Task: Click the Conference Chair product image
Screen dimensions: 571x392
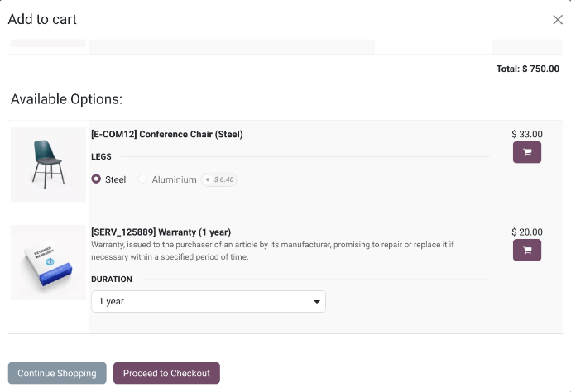Action: 48,164
